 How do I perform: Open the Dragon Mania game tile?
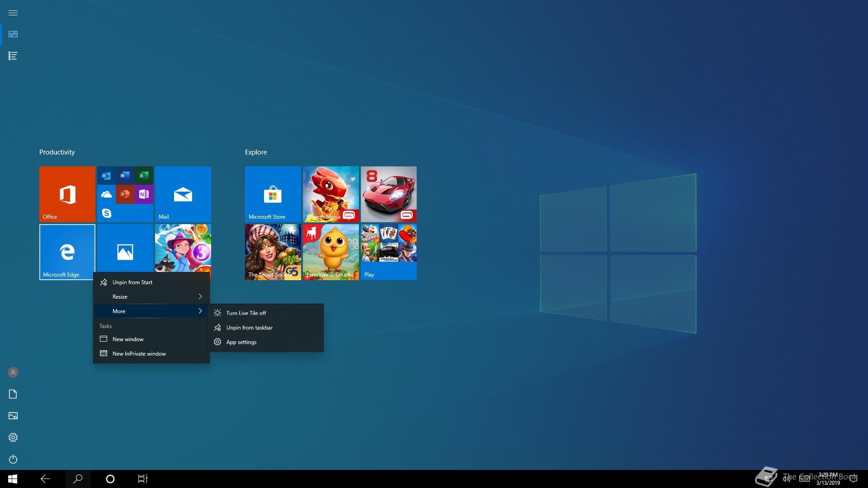tap(331, 194)
